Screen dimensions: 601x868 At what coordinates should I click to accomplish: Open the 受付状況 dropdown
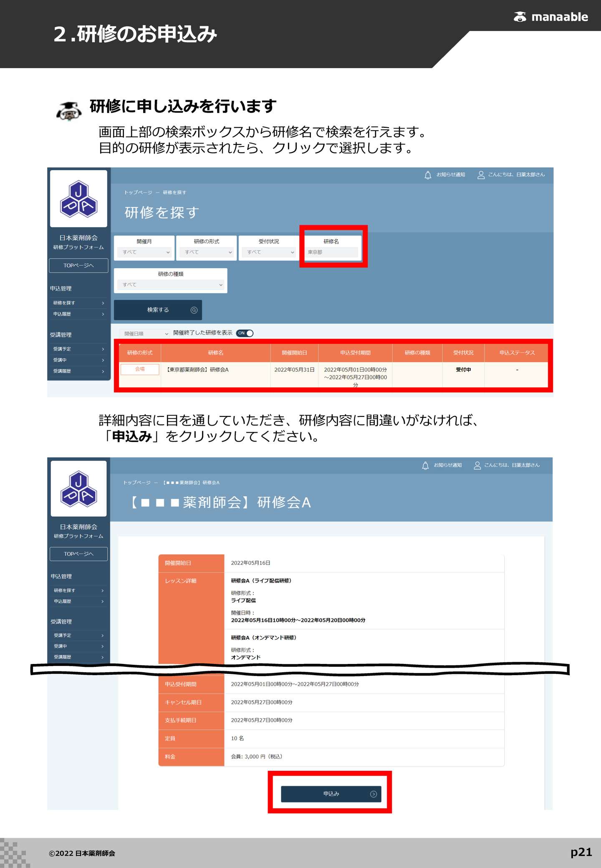tap(269, 252)
